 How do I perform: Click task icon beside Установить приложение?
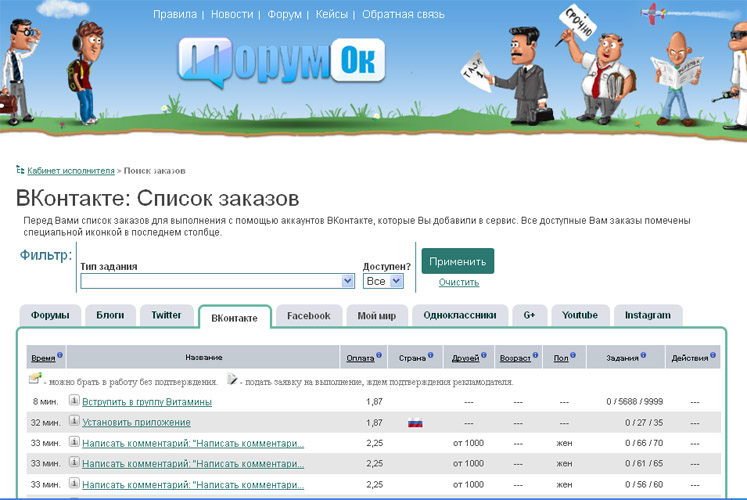[x=74, y=421]
